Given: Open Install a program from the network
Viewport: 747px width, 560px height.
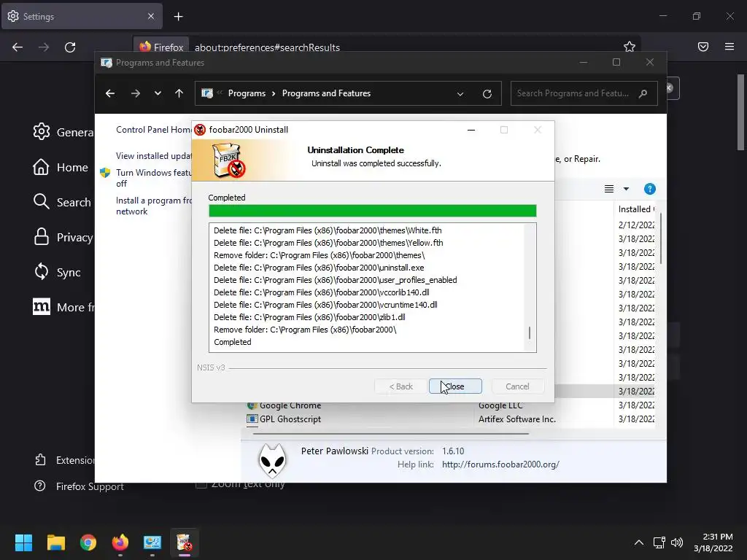Looking at the screenshot, I should coord(153,206).
